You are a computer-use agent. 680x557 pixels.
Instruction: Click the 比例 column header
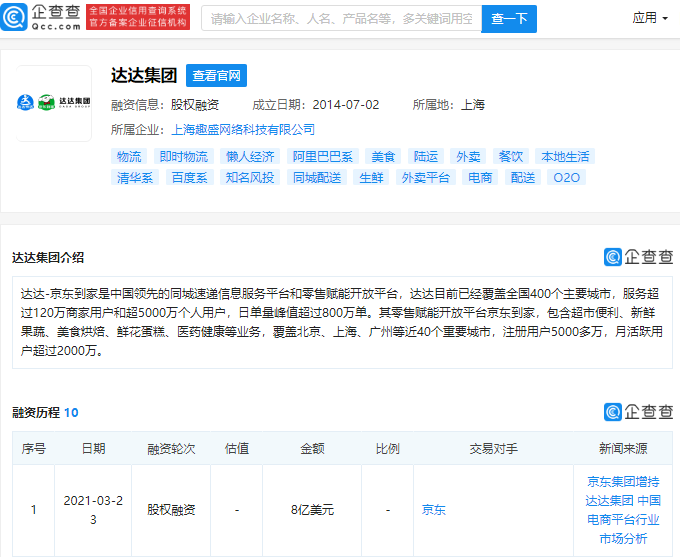[388, 448]
